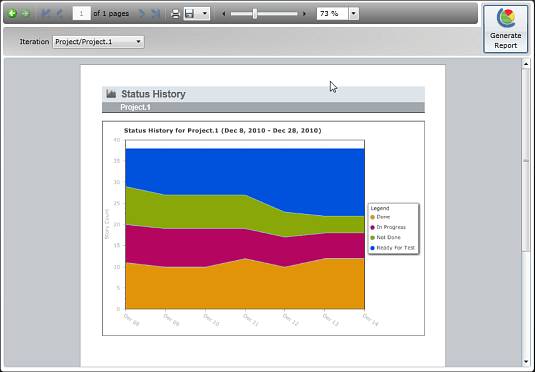
Task: Click the "of 1 pages" text
Action: (x=111, y=14)
